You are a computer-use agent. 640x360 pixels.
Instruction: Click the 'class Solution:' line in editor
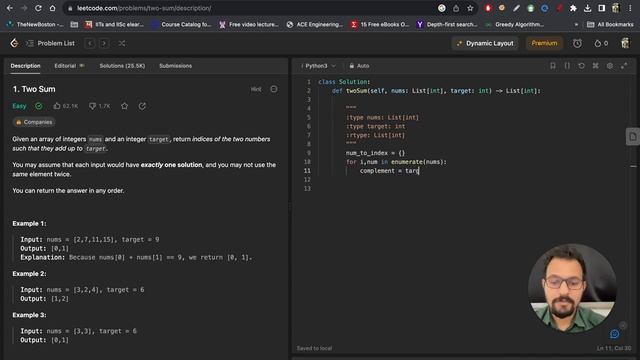click(x=344, y=82)
